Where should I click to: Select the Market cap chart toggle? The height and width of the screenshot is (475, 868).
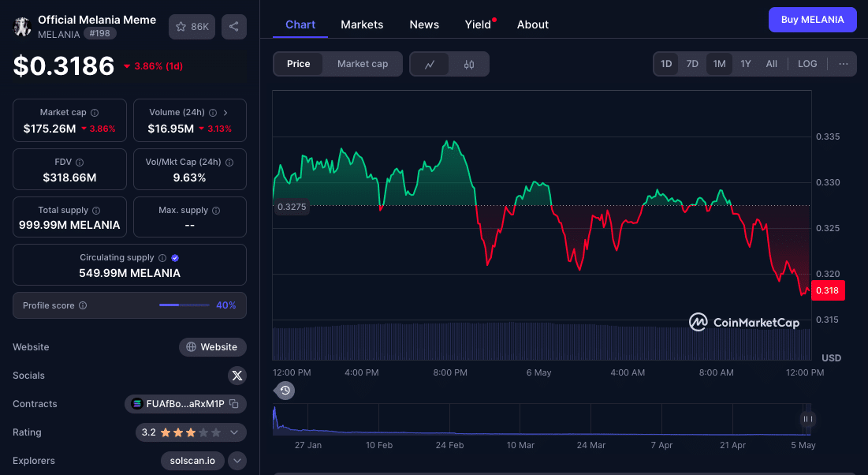click(363, 64)
